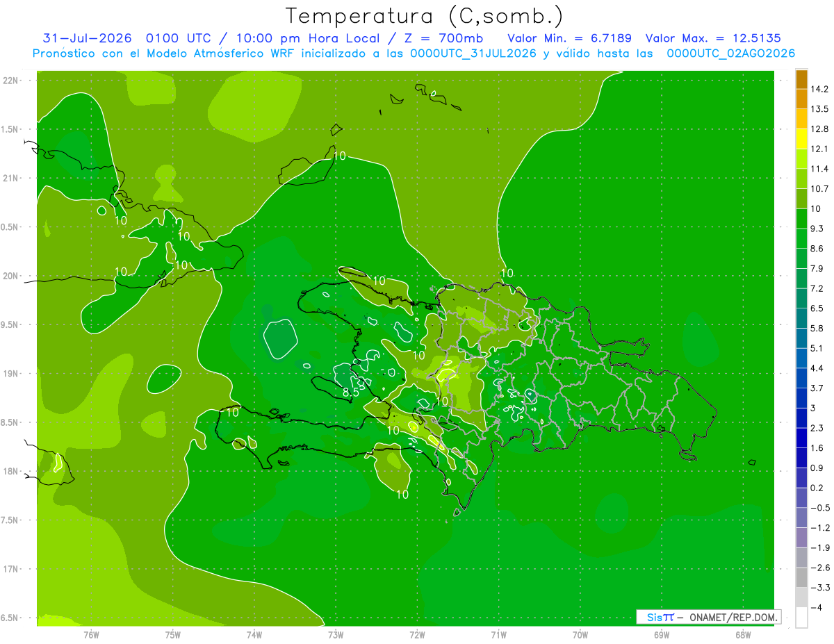Click the '22N' latitude label
The image size is (834, 644).
[10, 81]
